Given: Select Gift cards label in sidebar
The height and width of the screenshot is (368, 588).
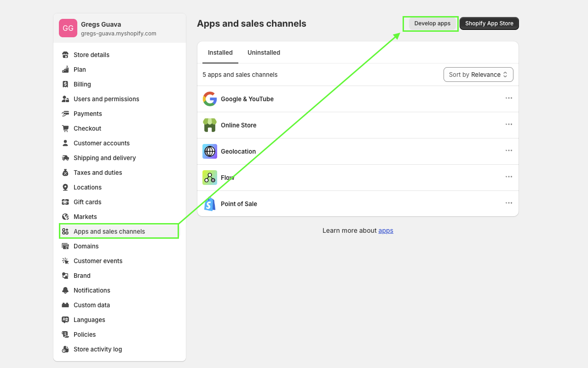Looking at the screenshot, I should pyautogui.click(x=87, y=202).
